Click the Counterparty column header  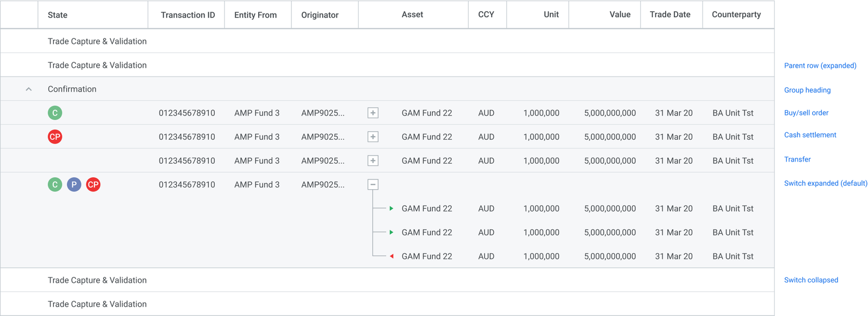[x=736, y=15]
